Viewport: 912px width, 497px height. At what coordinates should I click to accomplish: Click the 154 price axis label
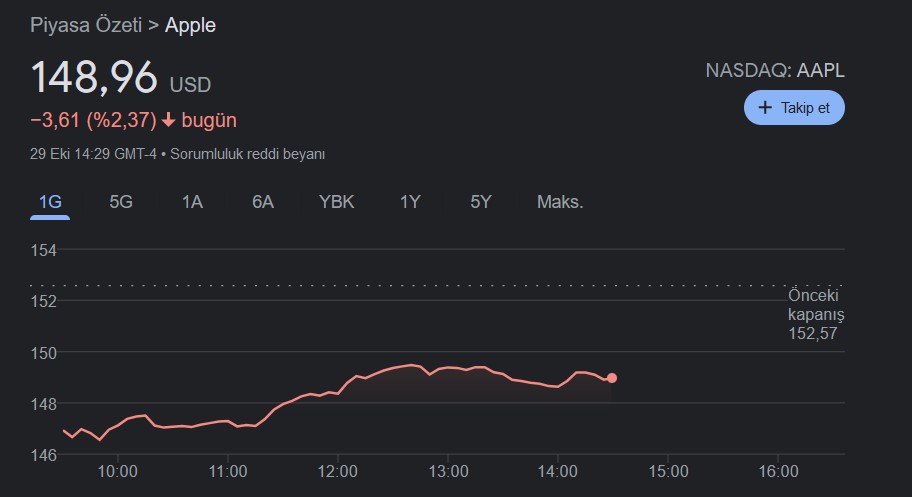point(44,251)
